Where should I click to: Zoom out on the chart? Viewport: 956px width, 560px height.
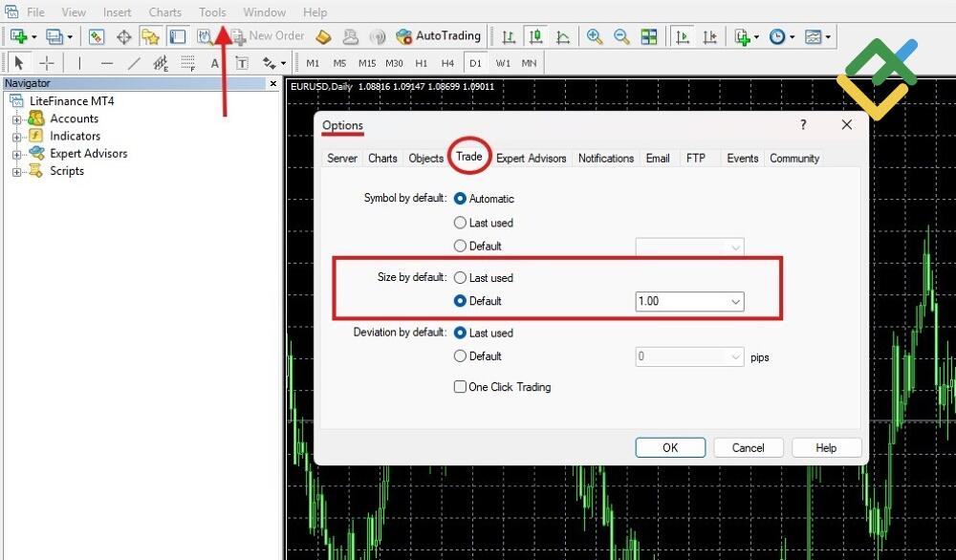coord(621,36)
